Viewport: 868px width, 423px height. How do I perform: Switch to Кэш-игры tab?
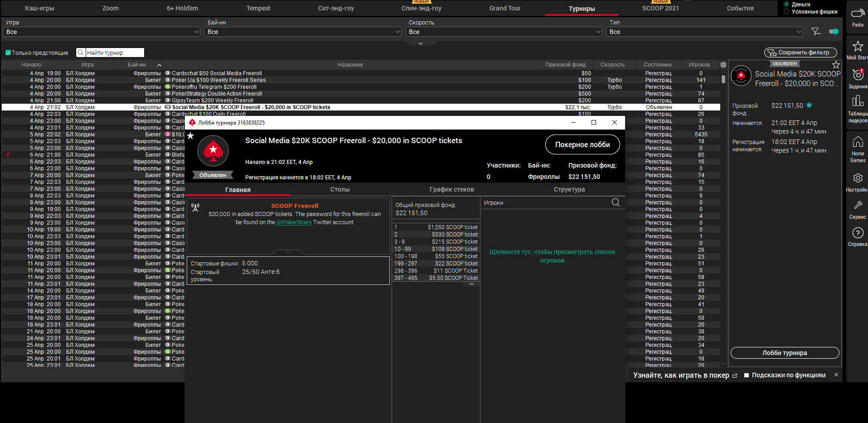(40, 8)
